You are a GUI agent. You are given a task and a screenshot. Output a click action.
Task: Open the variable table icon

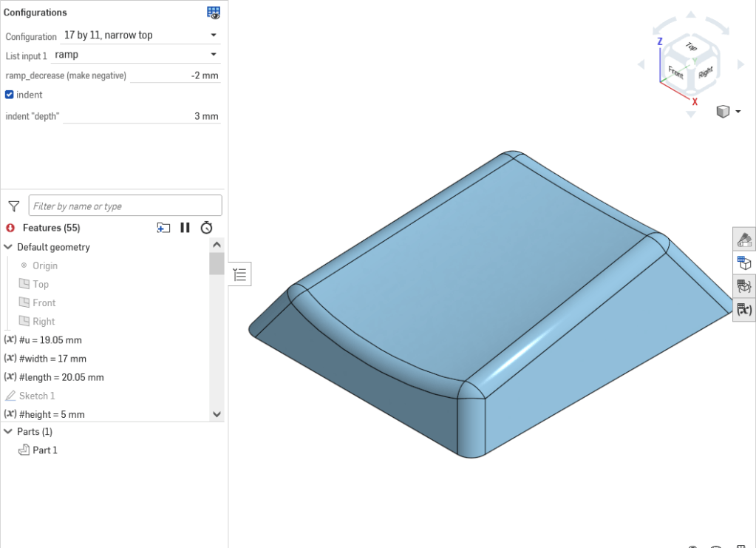click(744, 309)
